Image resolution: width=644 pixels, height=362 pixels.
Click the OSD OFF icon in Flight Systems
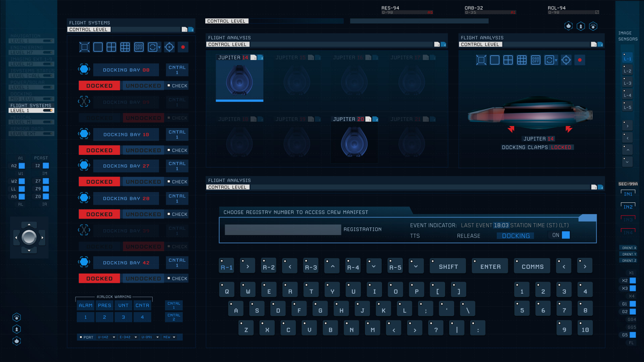click(139, 47)
